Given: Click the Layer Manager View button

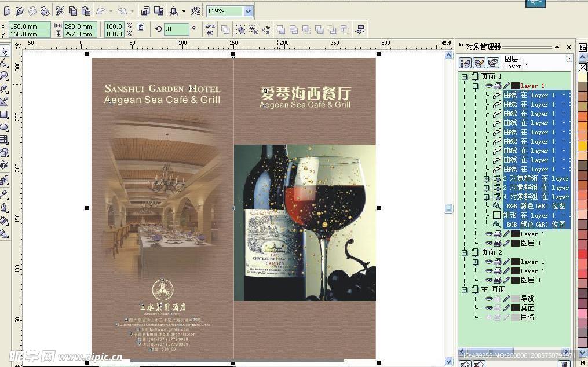Looking at the screenshot, I should click(493, 63).
